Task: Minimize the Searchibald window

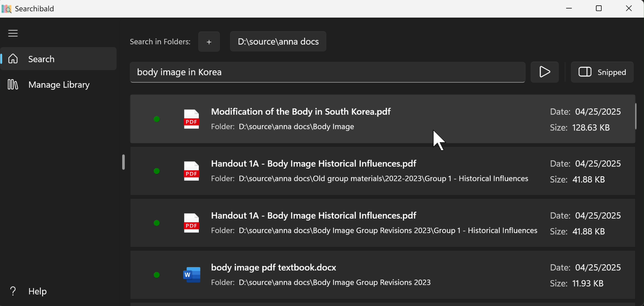Action: (x=569, y=8)
